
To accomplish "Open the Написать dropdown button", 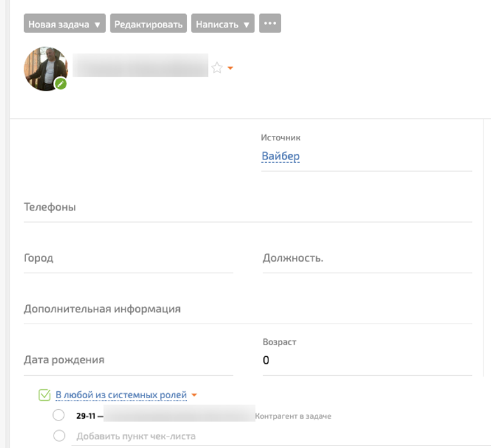I will tap(223, 24).
